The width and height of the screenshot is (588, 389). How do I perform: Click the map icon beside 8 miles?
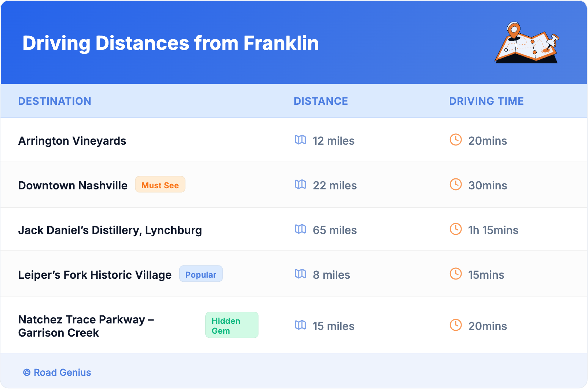click(300, 274)
